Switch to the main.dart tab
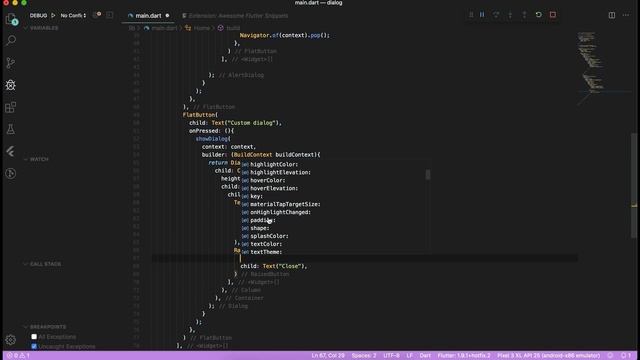The image size is (640, 360). (149, 16)
